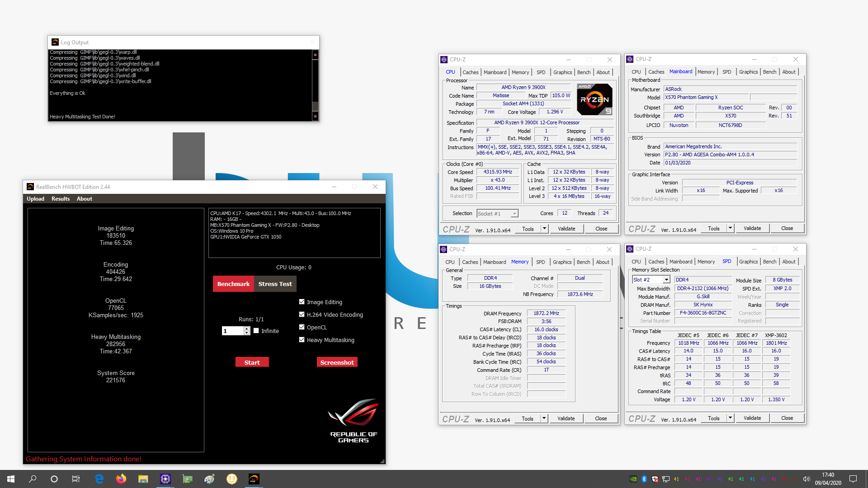Select Benchmark mode
Image resolution: width=868 pixels, height=488 pixels.
point(233,284)
